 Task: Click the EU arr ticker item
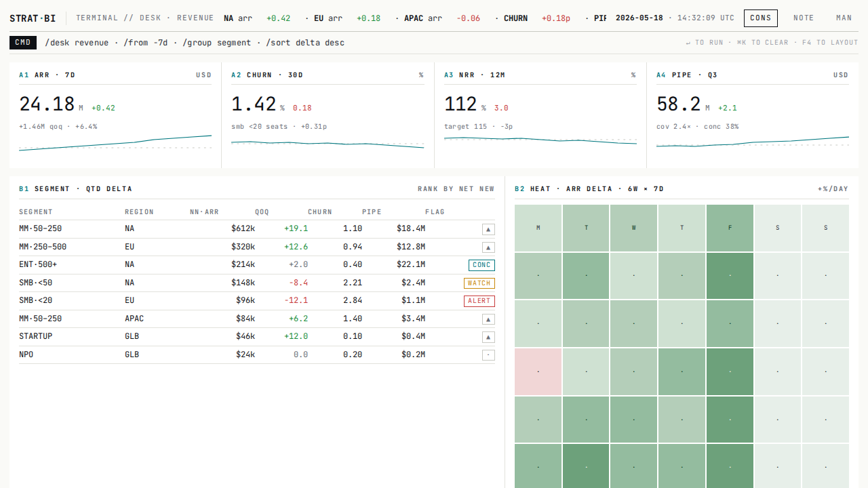pyautogui.click(x=347, y=18)
